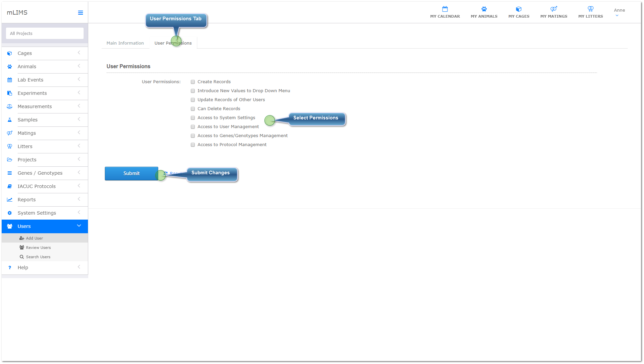This screenshot has height=364, width=644.
Task: Click the Submit button
Action: tap(132, 173)
